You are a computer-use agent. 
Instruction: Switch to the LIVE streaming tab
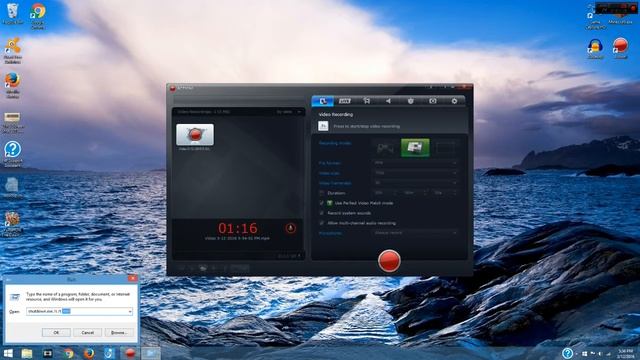(x=344, y=101)
